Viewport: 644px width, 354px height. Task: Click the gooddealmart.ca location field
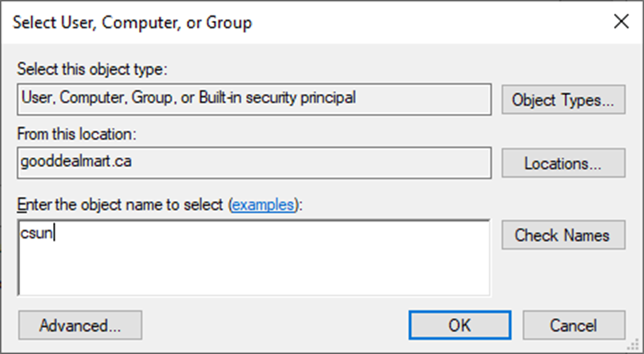(254, 163)
